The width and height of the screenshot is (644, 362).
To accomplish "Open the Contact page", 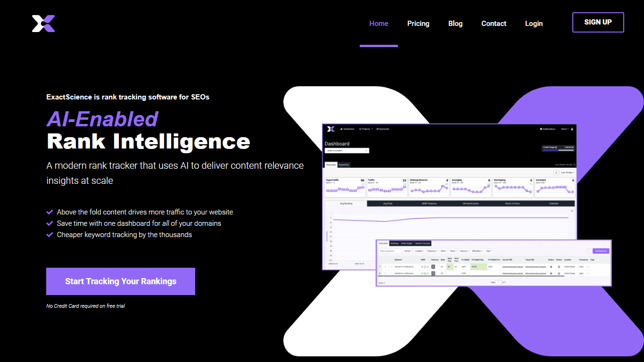I will 494,24.
